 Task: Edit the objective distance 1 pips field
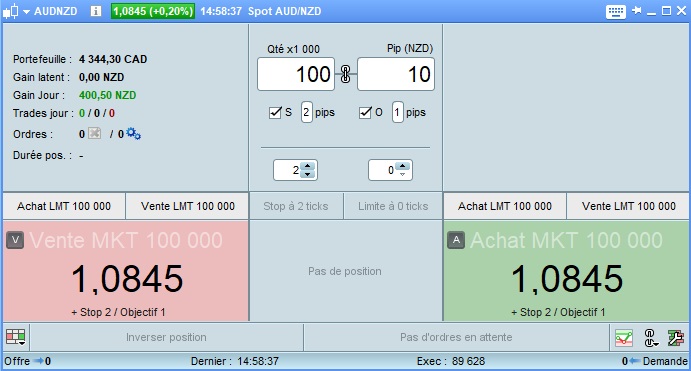pyautogui.click(x=398, y=112)
